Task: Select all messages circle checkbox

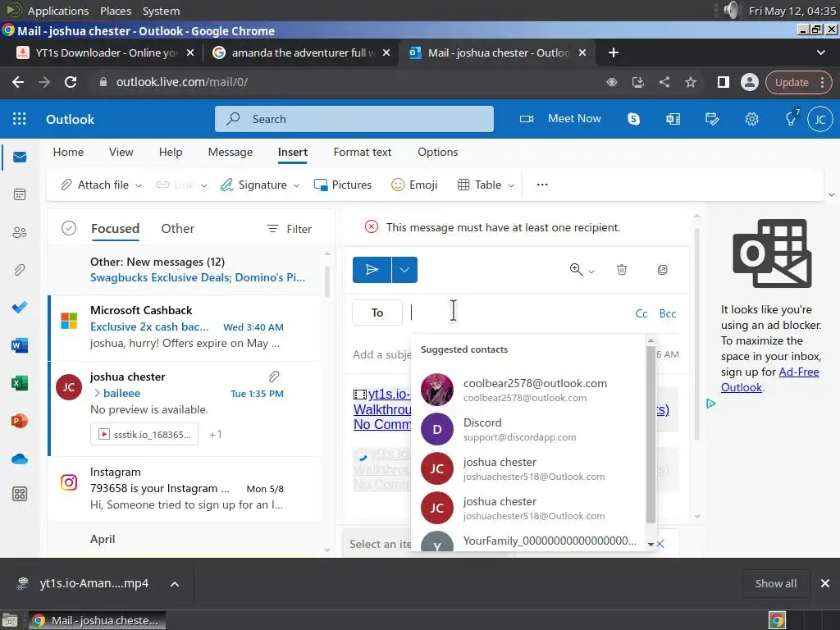Action: [x=69, y=228]
